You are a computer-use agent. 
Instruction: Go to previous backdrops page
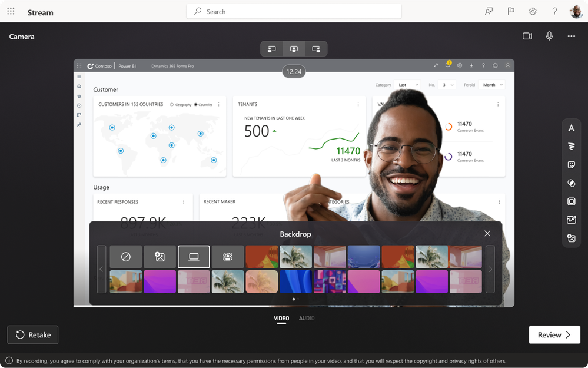(x=101, y=269)
